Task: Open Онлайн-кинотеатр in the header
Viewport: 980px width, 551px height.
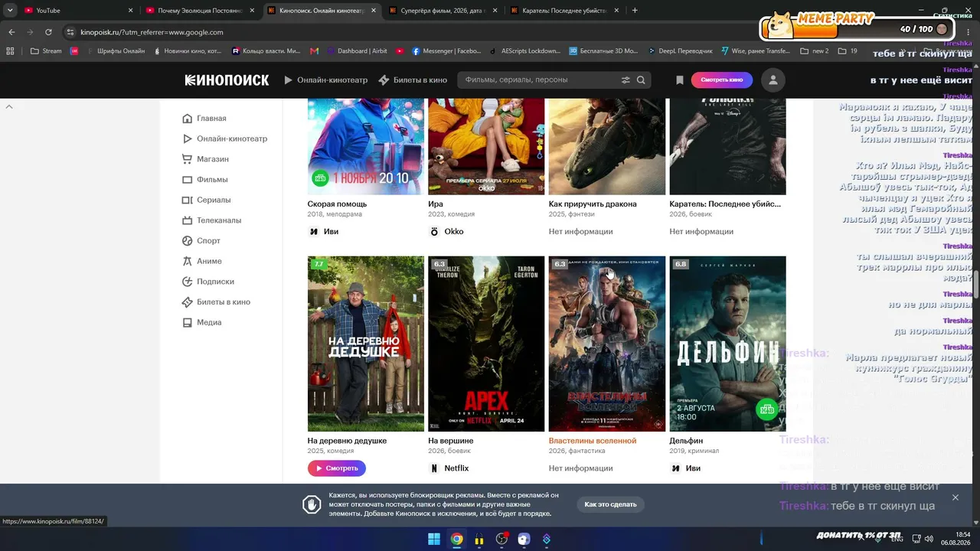Action: click(x=325, y=80)
